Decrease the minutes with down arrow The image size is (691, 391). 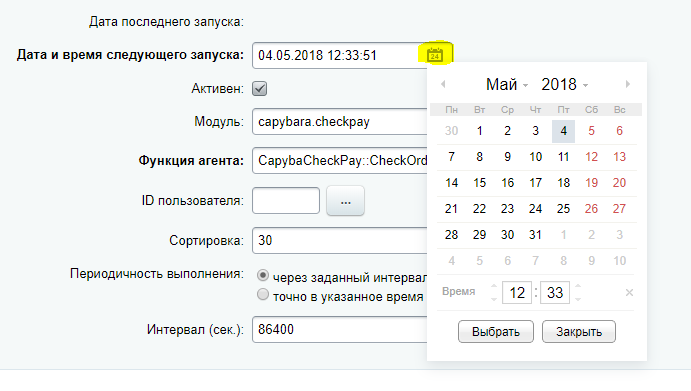tap(578, 299)
